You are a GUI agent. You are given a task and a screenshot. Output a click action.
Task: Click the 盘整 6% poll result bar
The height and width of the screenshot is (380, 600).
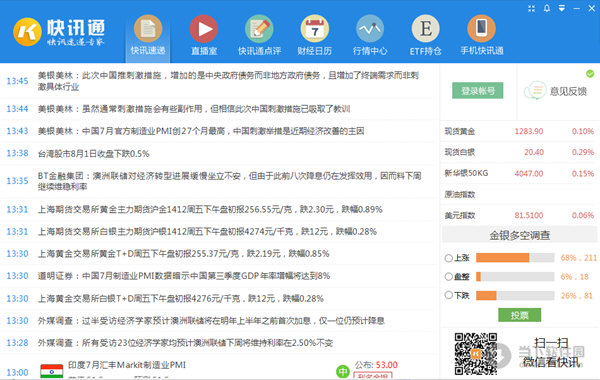point(515,277)
